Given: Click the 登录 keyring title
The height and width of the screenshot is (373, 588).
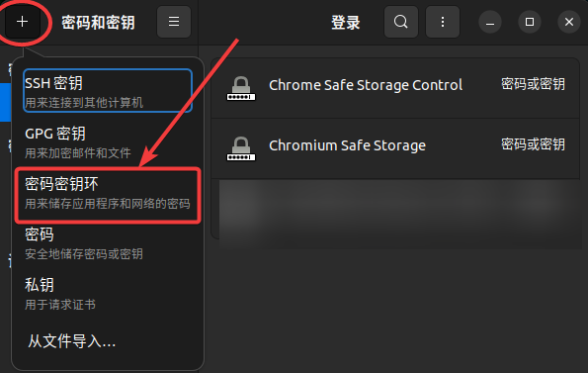Looking at the screenshot, I should tap(345, 23).
